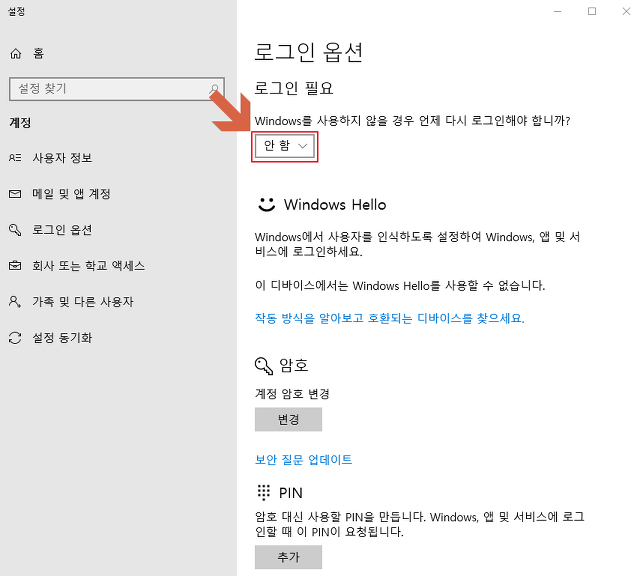This screenshot has width=640, height=576.
Task: Click the 추가 button to add a PIN
Action: (x=288, y=557)
